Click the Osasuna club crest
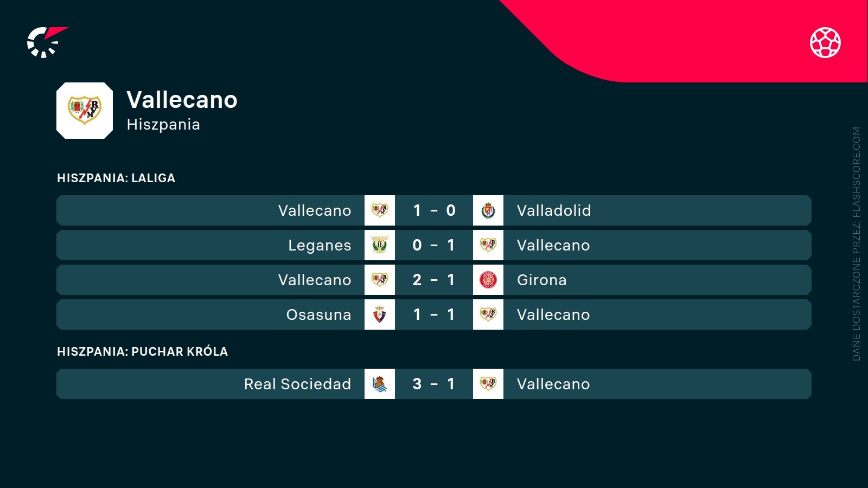The height and width of the screenshot is (488, 868). click(x=380, y=314)
